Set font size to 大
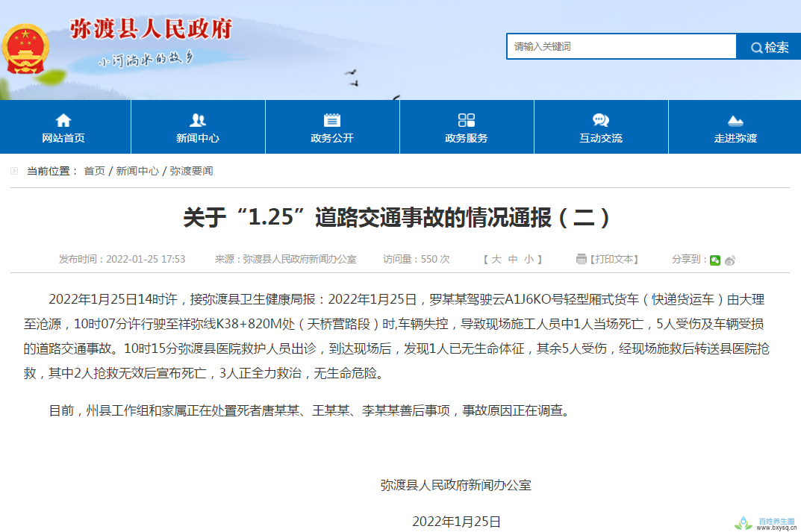801x532 pixels. pyautogui.click(x=496, y=260)
